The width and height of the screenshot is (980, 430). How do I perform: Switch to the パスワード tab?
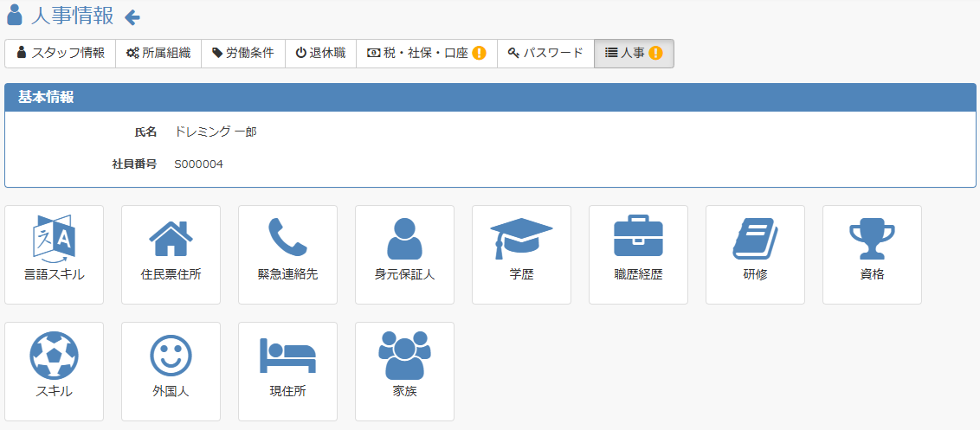(x=545, y=54)
